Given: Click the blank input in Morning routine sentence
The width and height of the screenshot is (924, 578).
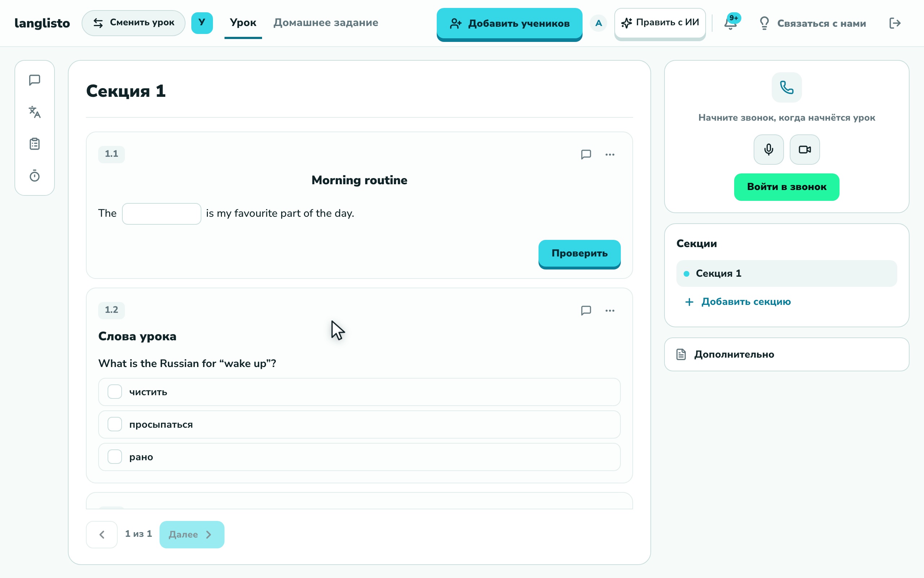Looking at the screenshot, I should (161, 214).
